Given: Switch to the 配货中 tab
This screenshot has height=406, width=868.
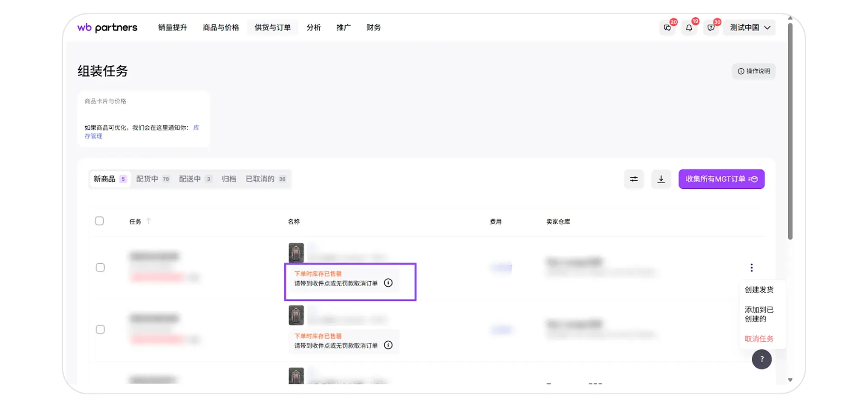Looking at the screenshot, I should pos(152,179).
